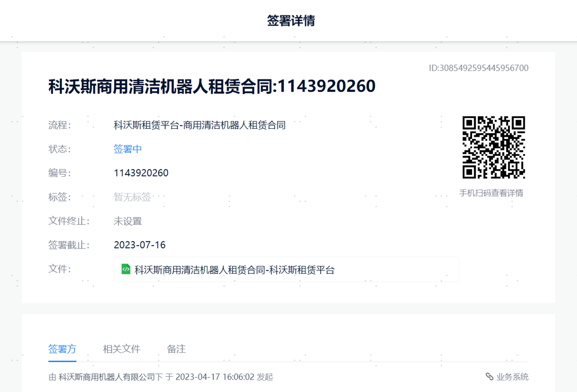
Task: Open file 科沃斯商用清洁机器人租赁合同-科沃斯租赁平台
Action: coord(286,269)
